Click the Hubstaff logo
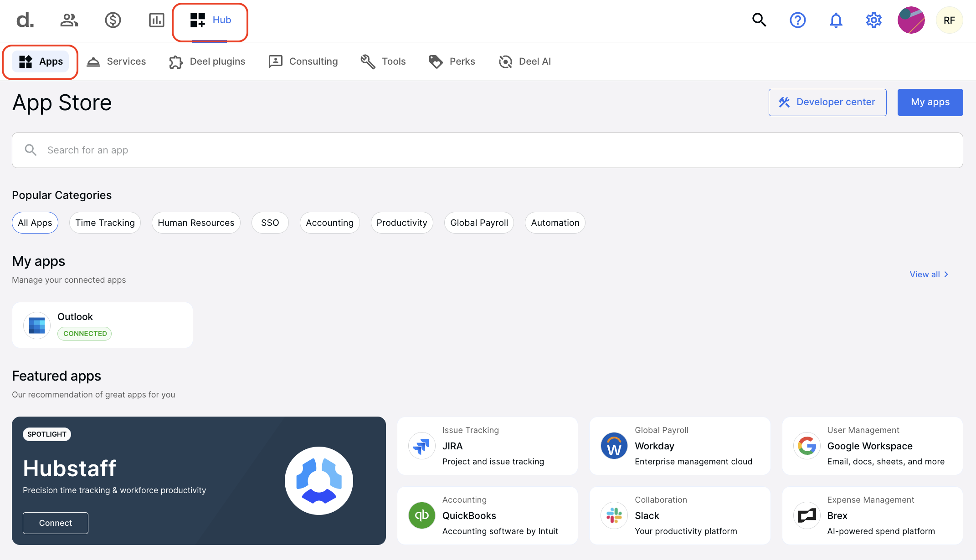 319,481
